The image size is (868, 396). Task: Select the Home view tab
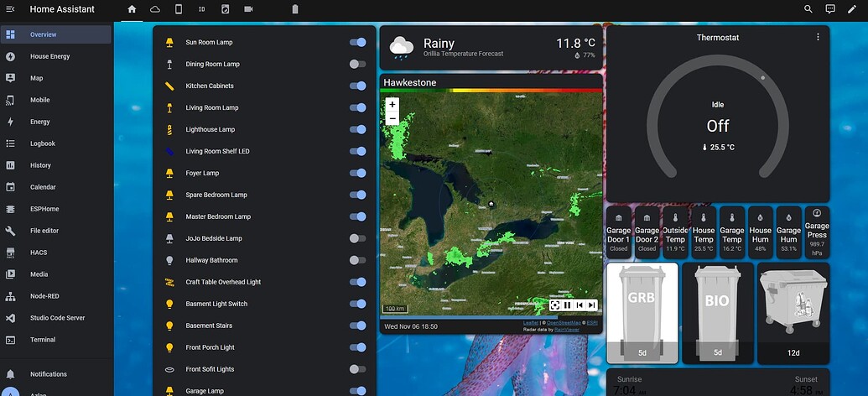[x=132, y=9]
